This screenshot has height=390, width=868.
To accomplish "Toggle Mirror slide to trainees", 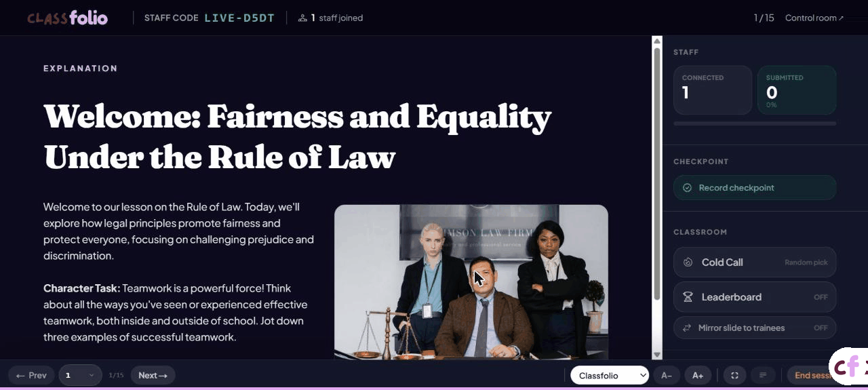I will [755, 328].
